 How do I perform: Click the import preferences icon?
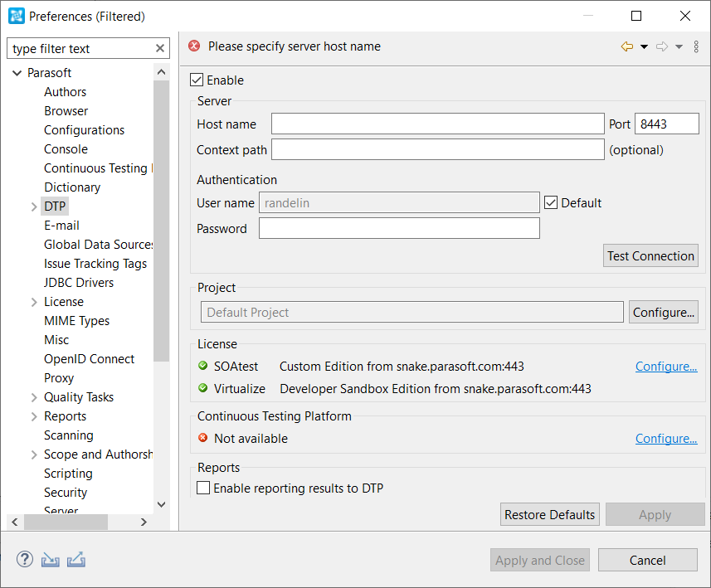51,560
